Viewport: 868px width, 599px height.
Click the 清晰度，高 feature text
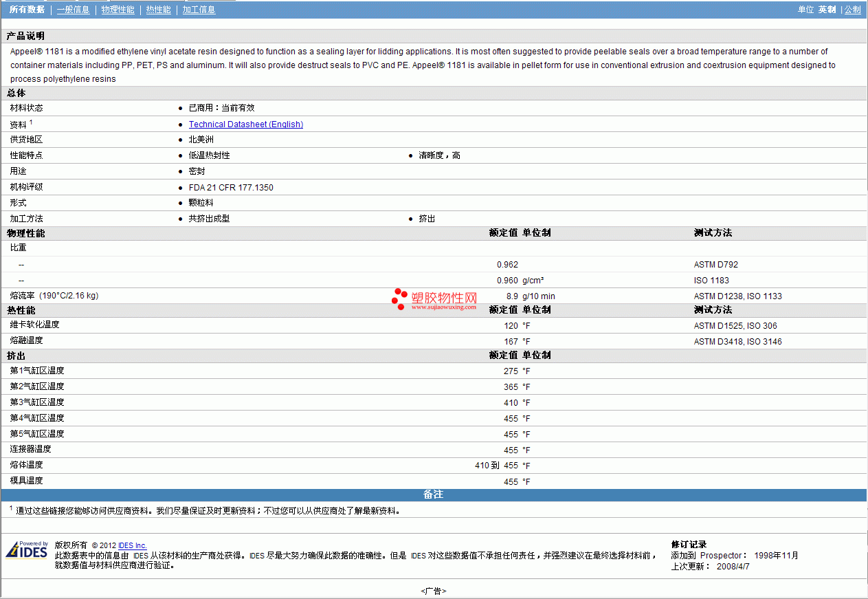[440, 155]
